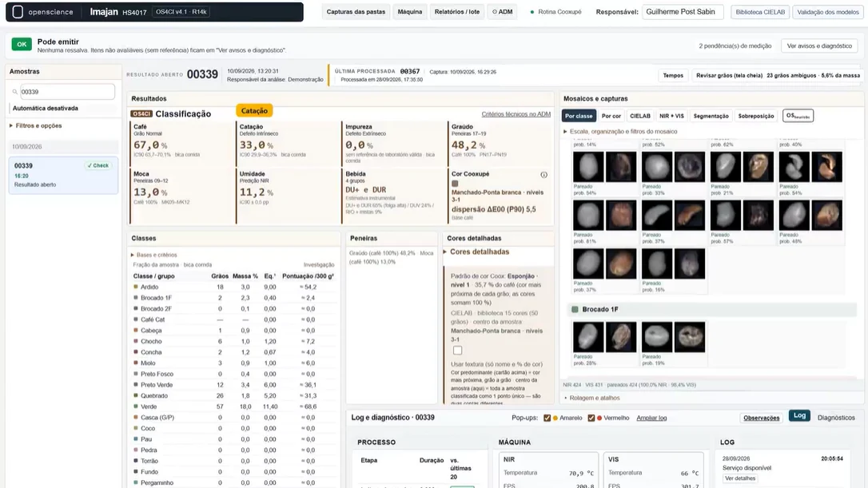Click the Cor Cooxupé color swatch

point(455,184)
